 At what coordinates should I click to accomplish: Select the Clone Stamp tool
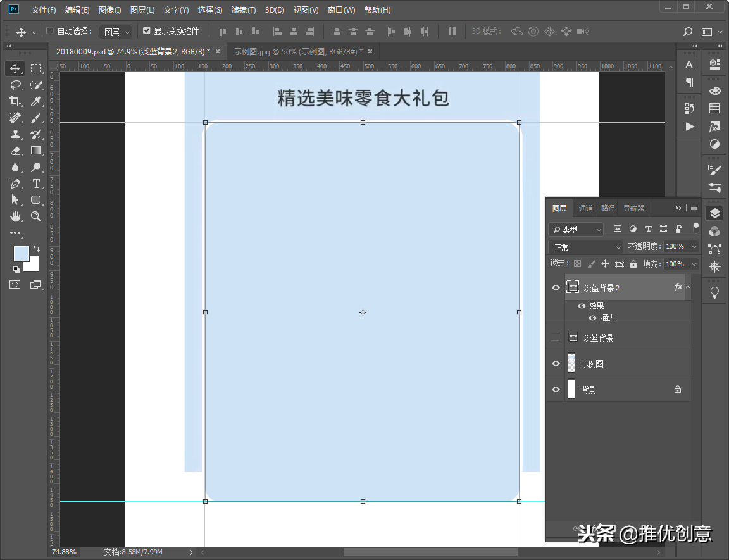coord(15,134)
